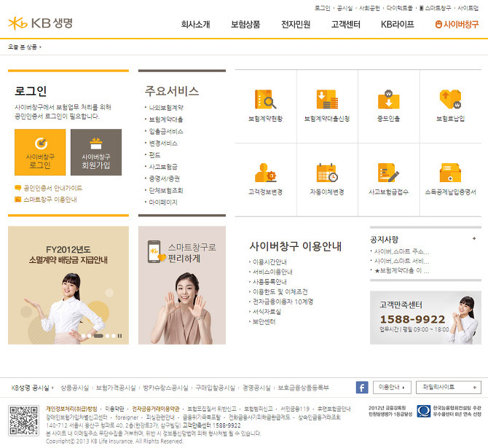The height and width of the screenshot is (448, 488).
Task: Select the first banner slide dot
Action: click(84, 336)
